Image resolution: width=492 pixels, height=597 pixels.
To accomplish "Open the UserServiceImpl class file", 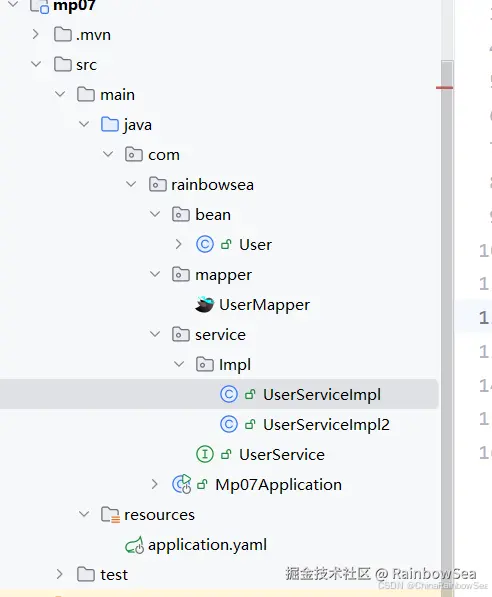I will [x=322, y=395].
